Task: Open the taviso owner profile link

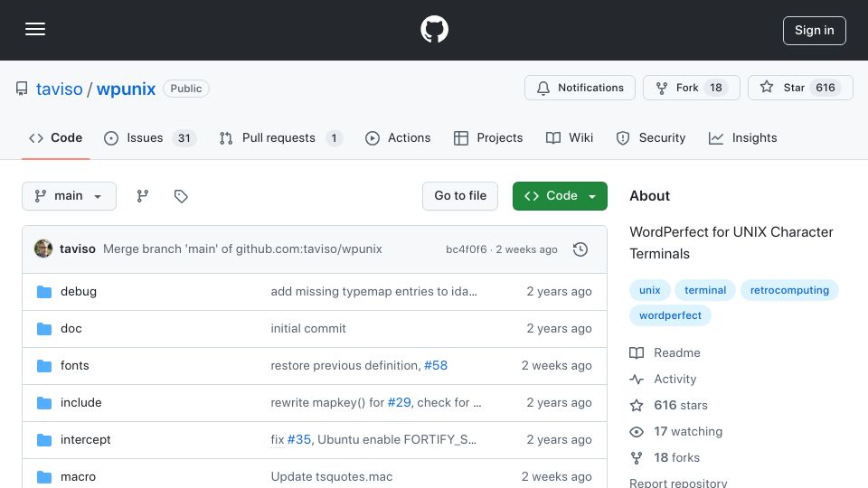Action: click(60, 89)
